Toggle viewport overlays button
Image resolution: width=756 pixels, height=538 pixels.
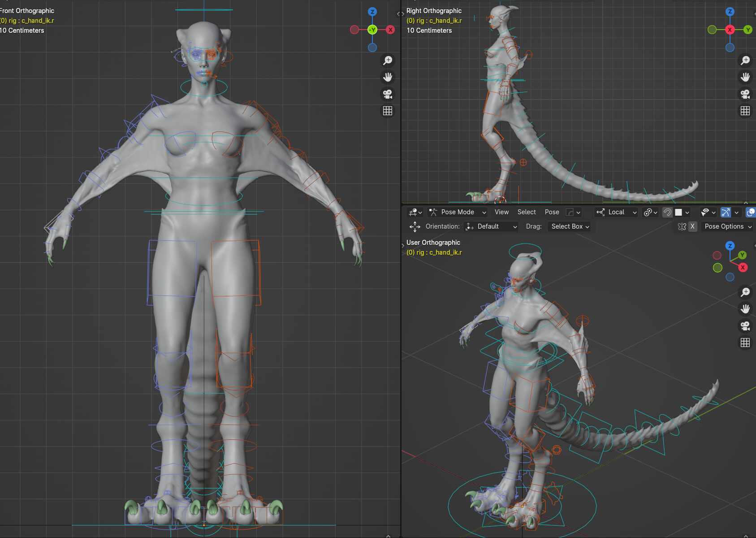point(750,212)
